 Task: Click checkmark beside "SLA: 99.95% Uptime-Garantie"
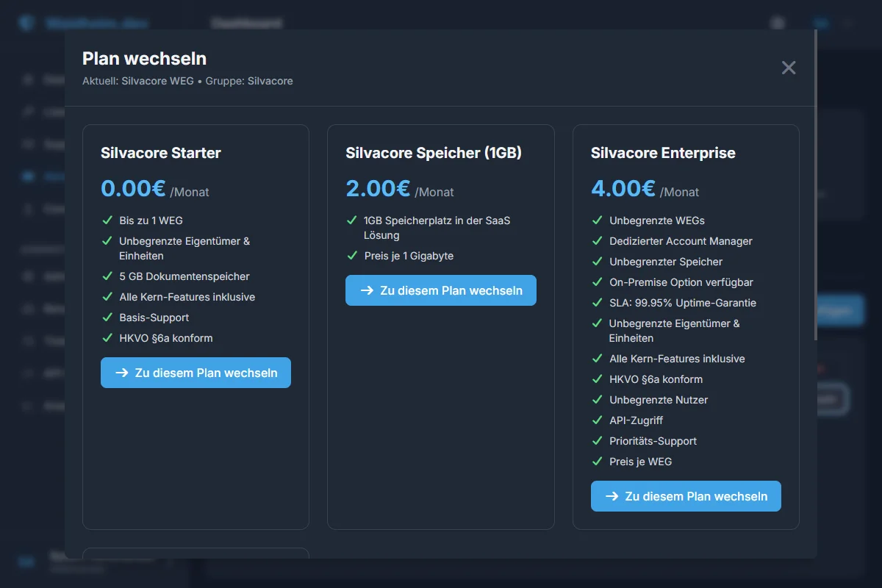pos(597,303)
